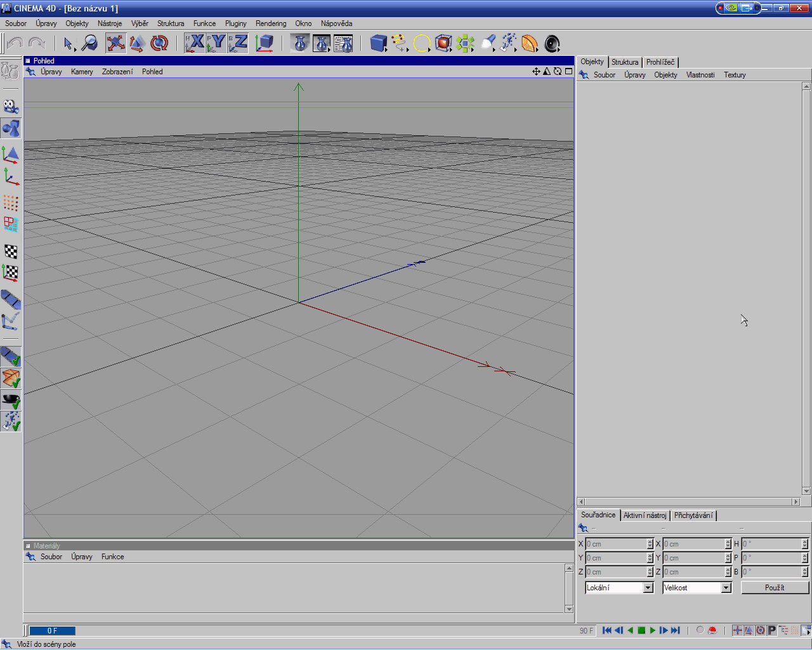
Task: Step the H rotation value spinner
Action: coord(805,544)
